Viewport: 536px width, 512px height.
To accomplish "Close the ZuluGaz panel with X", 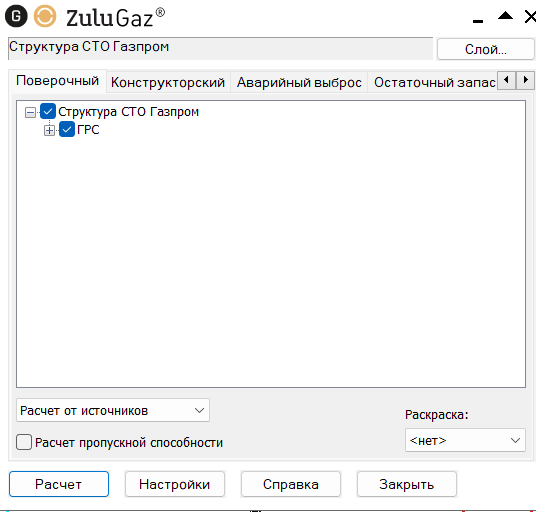I will [x=531, y=16].
